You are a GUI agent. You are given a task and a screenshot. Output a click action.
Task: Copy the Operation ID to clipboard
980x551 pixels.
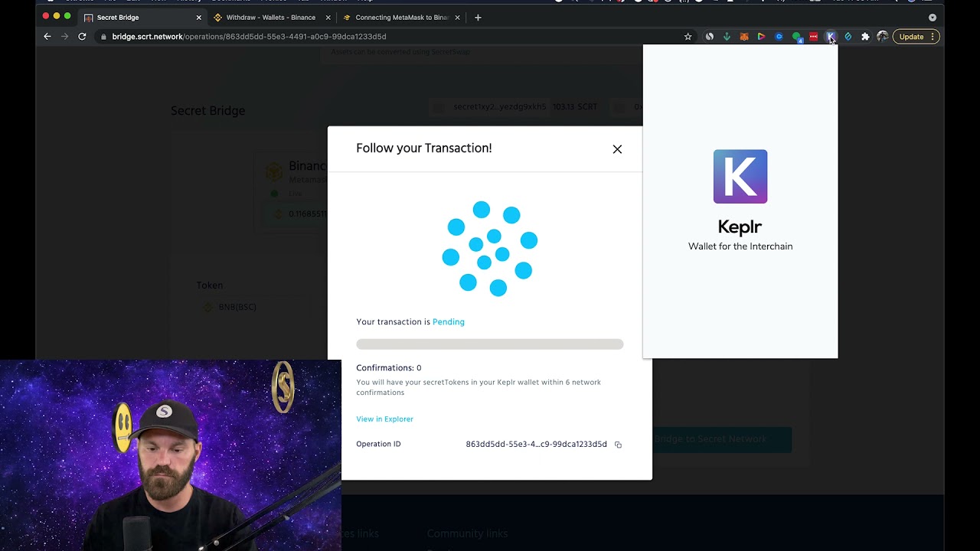[618, 445]
